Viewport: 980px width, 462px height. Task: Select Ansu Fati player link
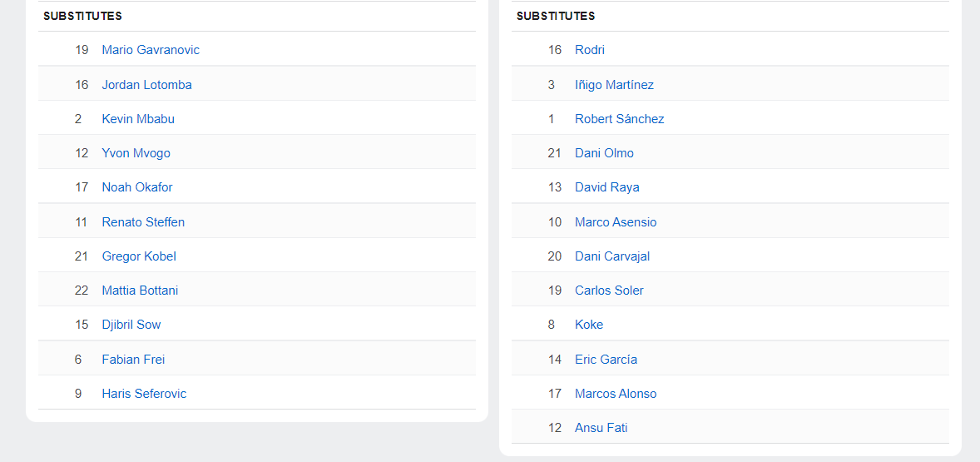click(x=601, y=428)
